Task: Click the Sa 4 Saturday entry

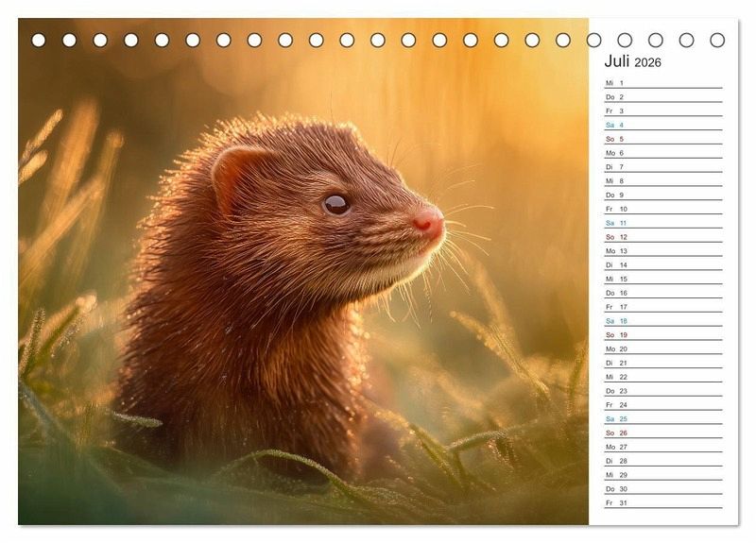Action: [661, 125]
